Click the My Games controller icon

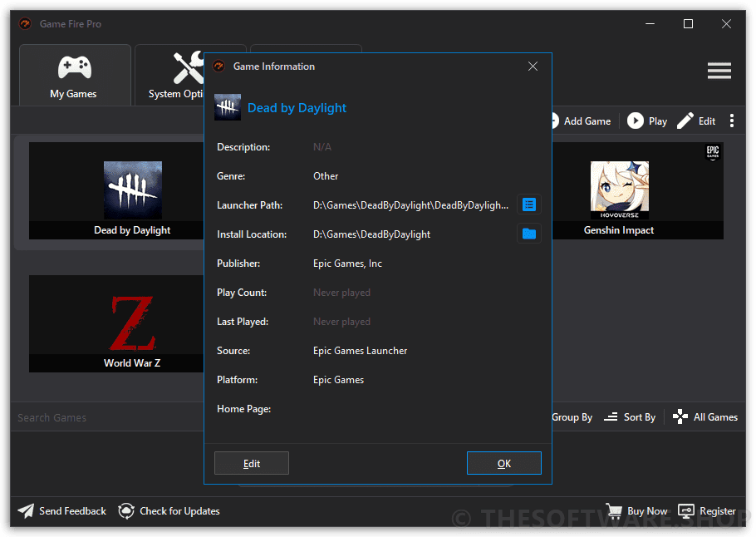point(75,67)
